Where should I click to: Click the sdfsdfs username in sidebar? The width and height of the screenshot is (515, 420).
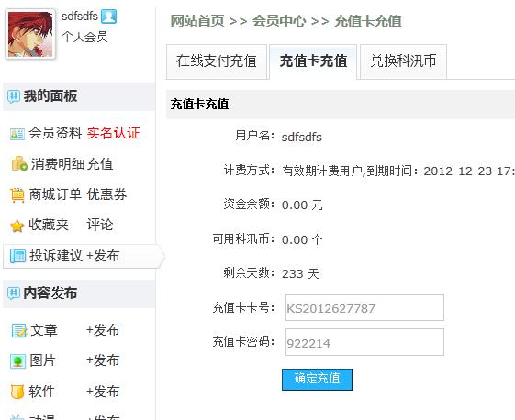(x=80, y=17)
